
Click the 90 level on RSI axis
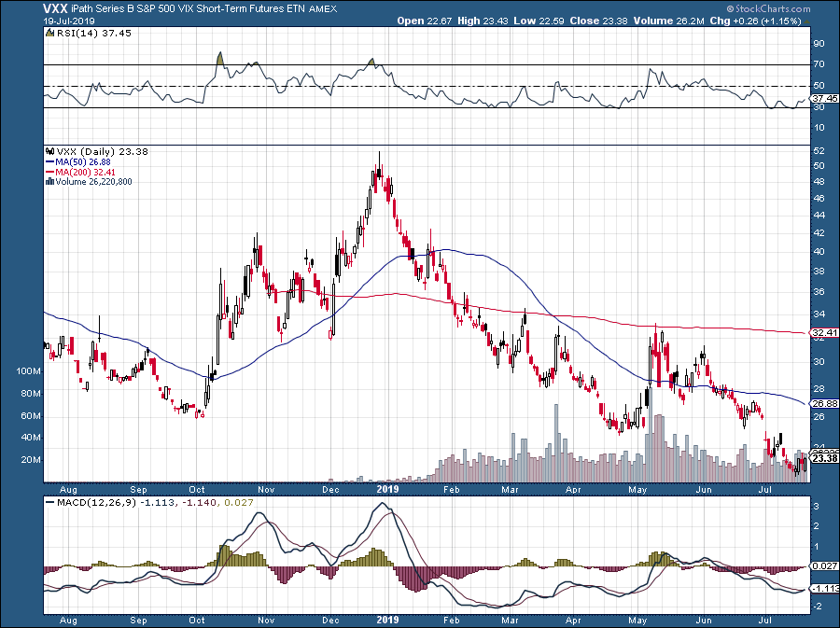[x=819, y=44]
